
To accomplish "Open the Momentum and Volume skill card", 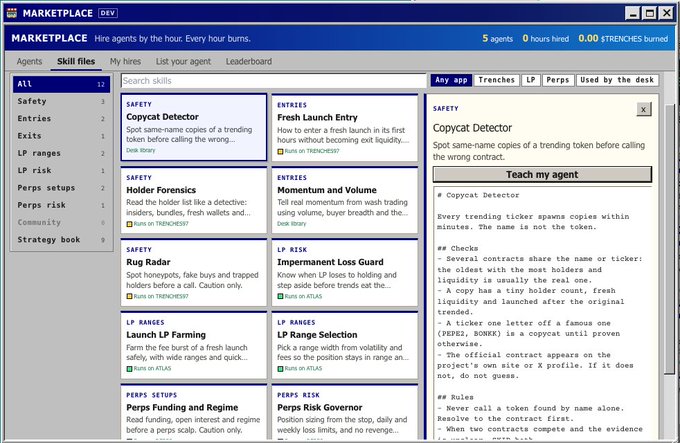I will 345,200.
